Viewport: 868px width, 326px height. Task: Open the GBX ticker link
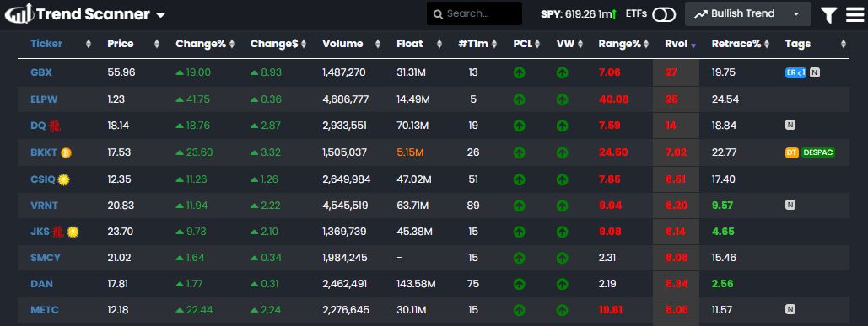(41, 72)
